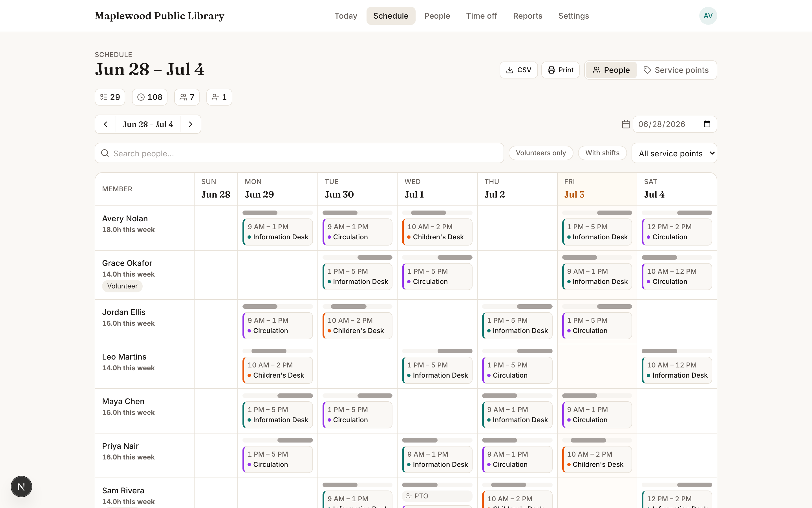The width and height of the screenshot is (812, 508).
Task: Open the People nav tab
Action: click(x=437, y=16)
